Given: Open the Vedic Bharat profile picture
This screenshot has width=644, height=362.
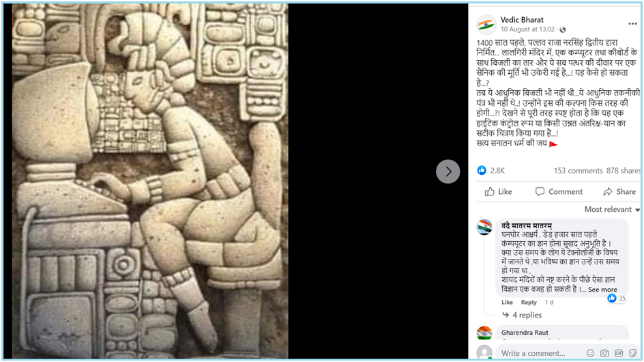Looking at the screenshot, I should point(486,25).
